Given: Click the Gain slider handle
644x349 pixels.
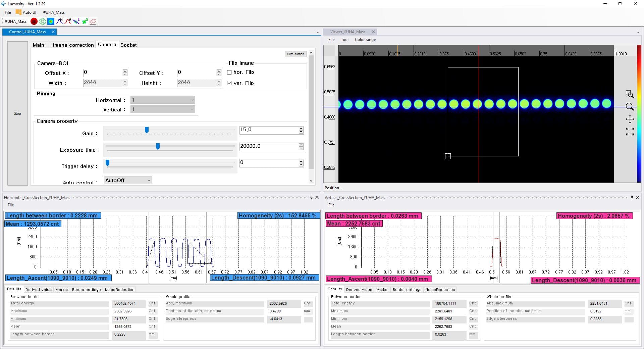Looking at the screenshot, I should (x=147, y=130).
